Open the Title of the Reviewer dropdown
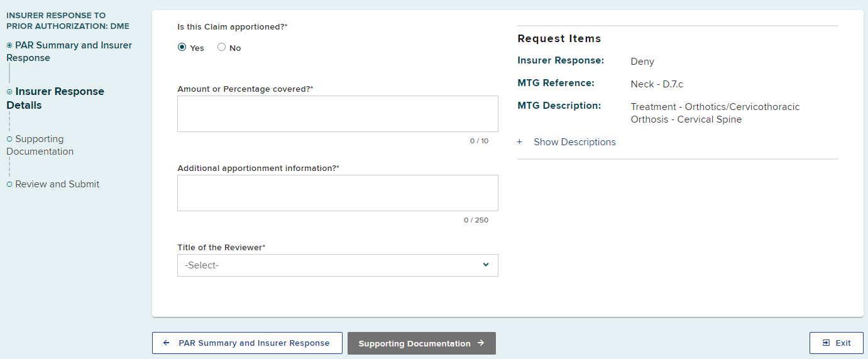This screenshot has width=868, height=359. (338, 265)
